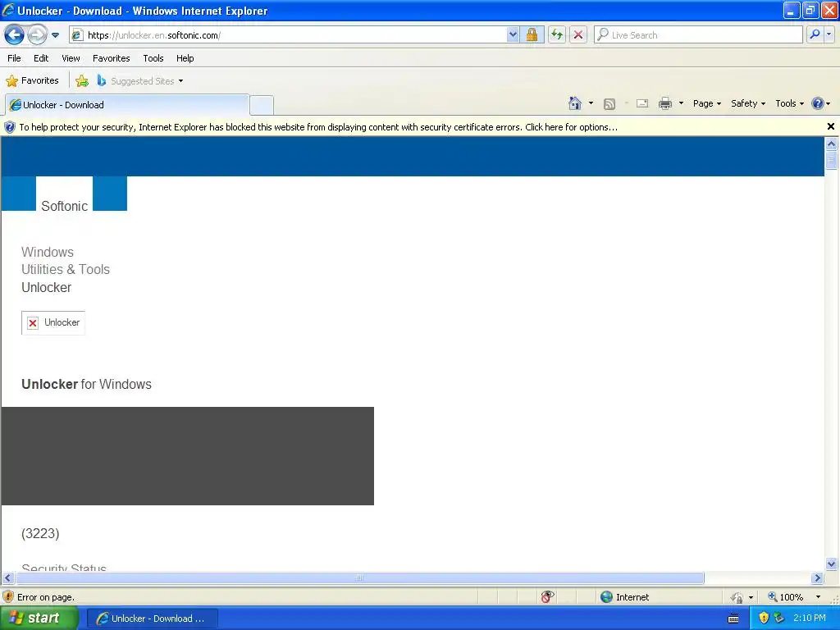
Task: Open the Favorites menu
Action: (x=111, y=58)
